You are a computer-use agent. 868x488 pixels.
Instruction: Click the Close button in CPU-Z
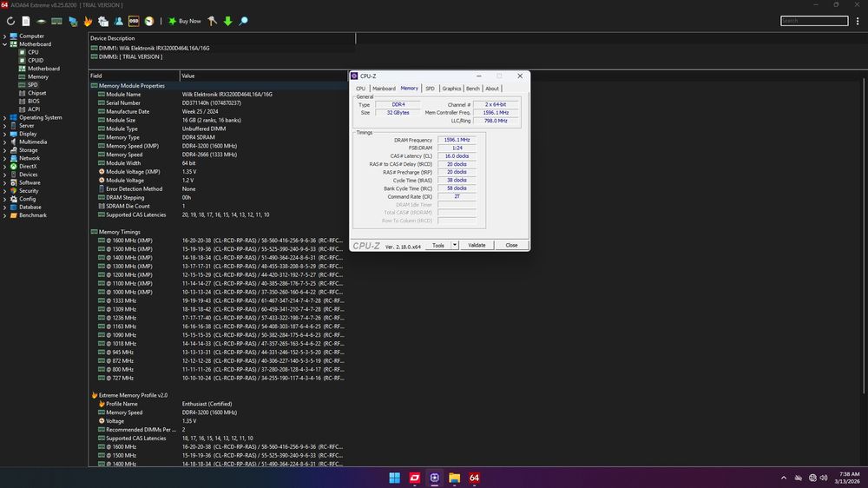(511, 246)
